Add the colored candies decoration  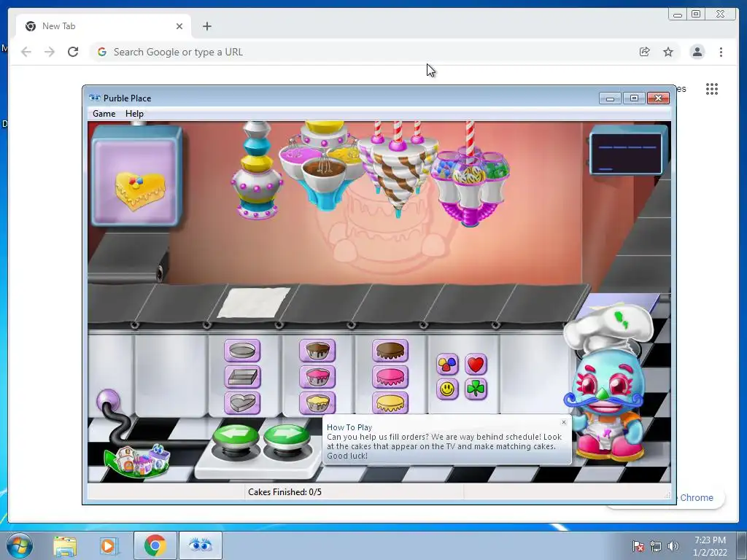(447, 365)
